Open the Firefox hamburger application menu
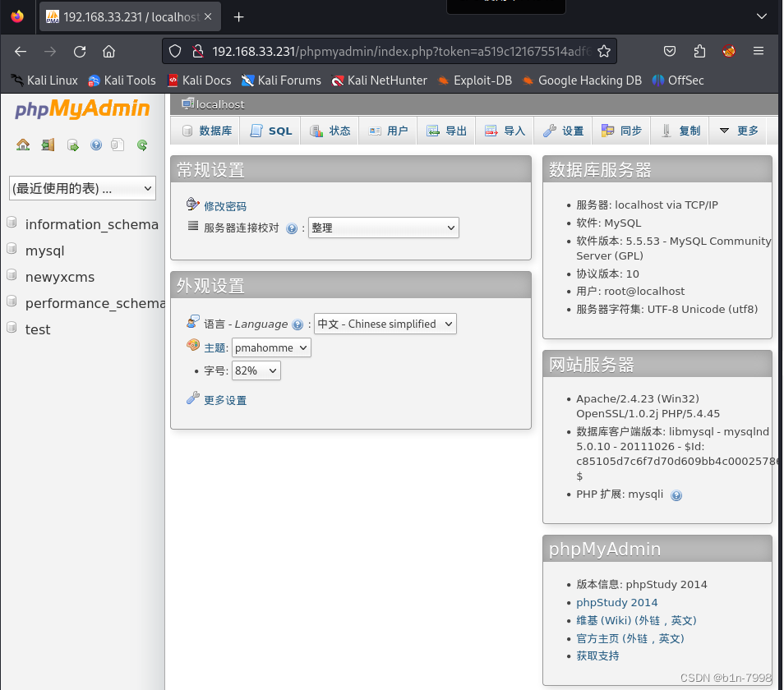 point(759,51)
